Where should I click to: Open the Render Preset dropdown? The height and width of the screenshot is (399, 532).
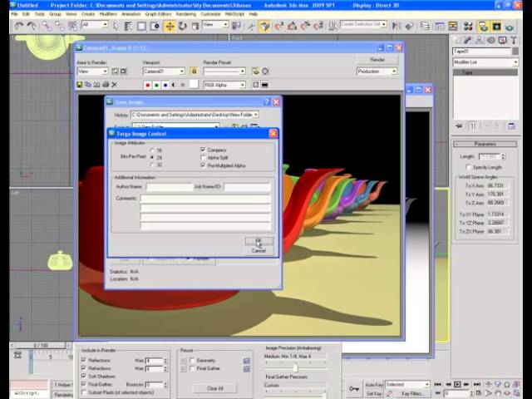[x=224, y=71]
